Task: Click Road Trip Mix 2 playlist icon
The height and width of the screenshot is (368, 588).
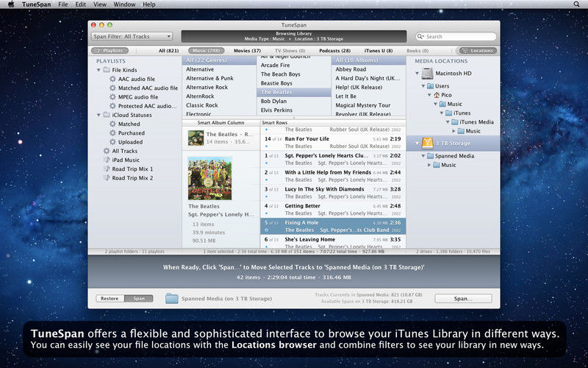Action: click(107, 178)
